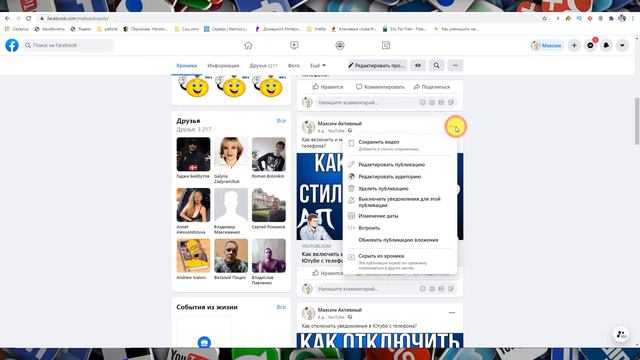Screen dimensions: 640x360
Task: Click the profile search magnifier icon
Action: [x=436, y=65]
